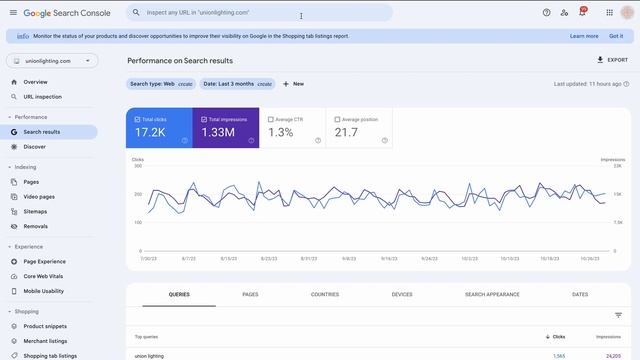Screen dimensions: 640x360
Task: Click the 21.7 average position value
Action: [346, 132]
